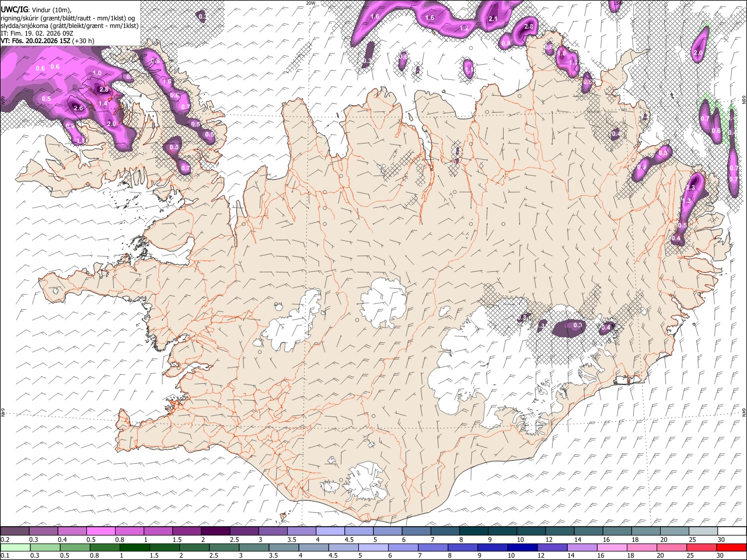Click the 'rigning/skúrir' legend description line
This screenshot has width=747, height=560.
[68, 17]
